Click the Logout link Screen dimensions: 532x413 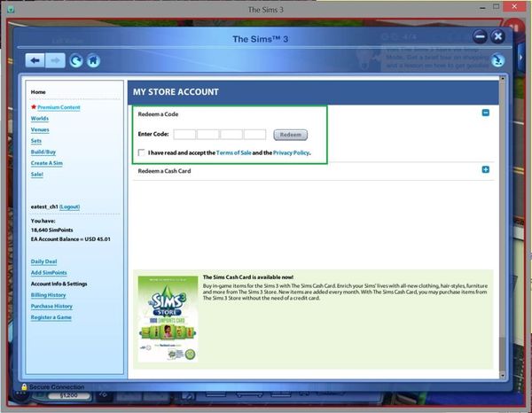click(x=69, y=206)
